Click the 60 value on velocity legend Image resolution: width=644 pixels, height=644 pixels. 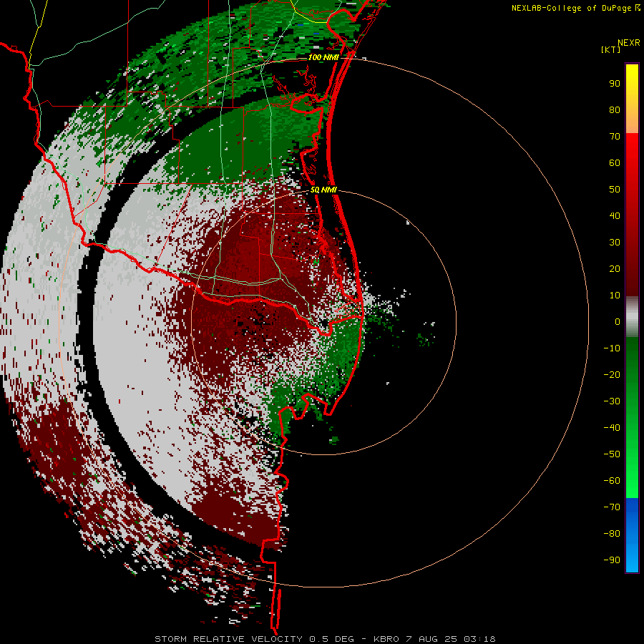click(x=615, y=163)
